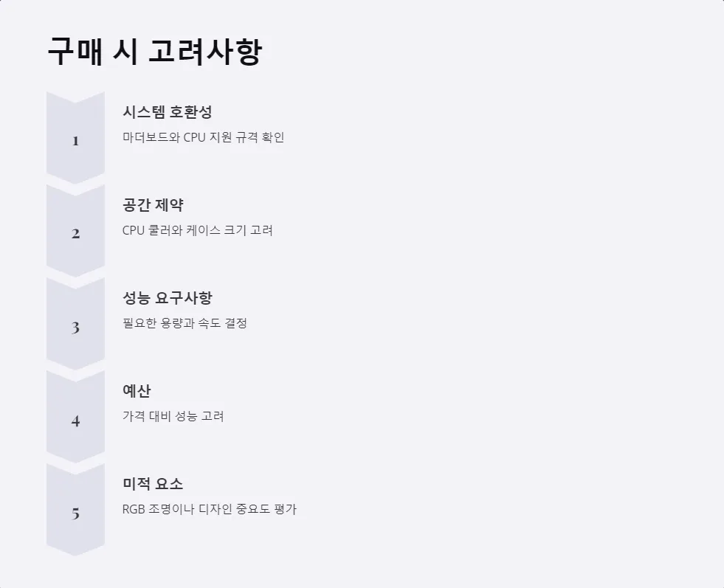Select the heading 예산
724x588 pixels.
tap(137, 391)
